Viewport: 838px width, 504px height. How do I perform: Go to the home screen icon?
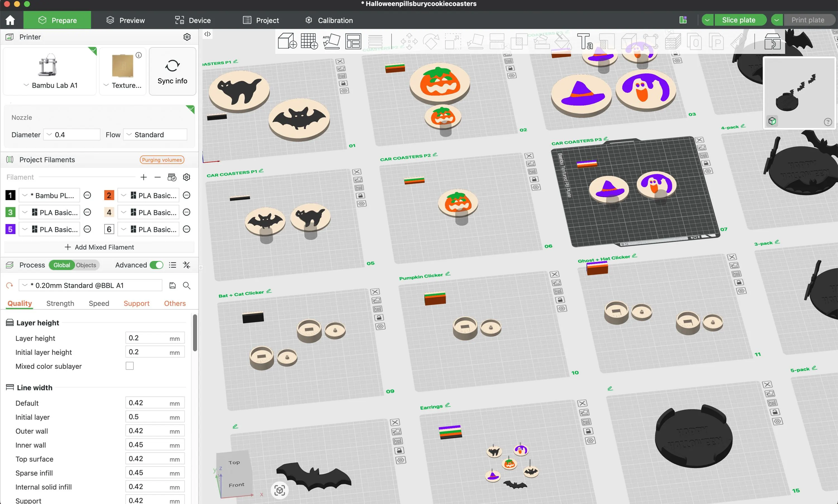[x=10, y=20]
